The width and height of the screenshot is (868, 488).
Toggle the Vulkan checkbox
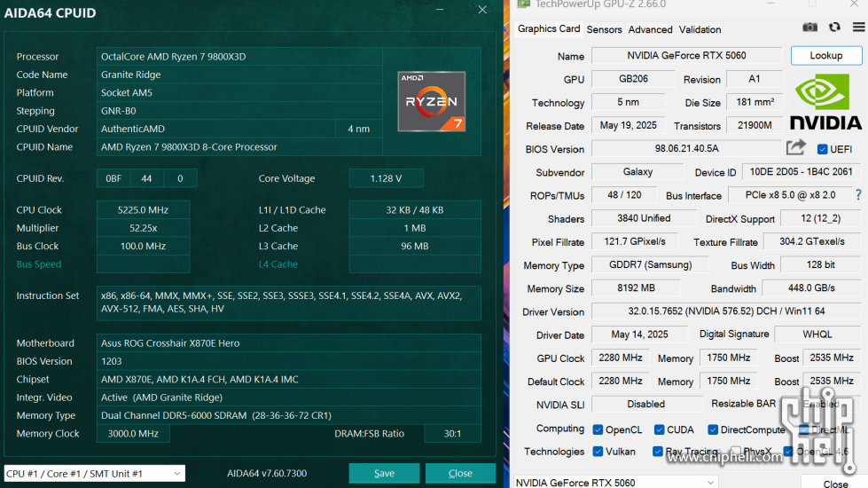coord(598,452)
